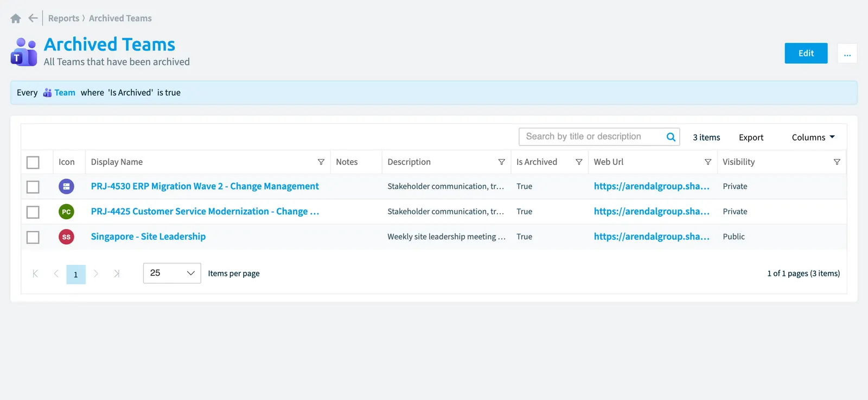Open the web URL for PRJ-4530 row

tap(652, 186)
